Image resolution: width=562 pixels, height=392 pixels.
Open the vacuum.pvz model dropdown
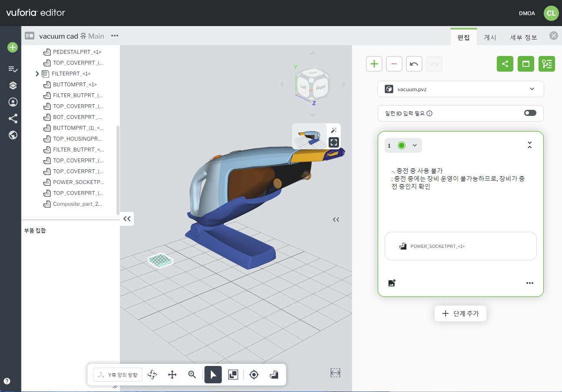click(460, 89)
